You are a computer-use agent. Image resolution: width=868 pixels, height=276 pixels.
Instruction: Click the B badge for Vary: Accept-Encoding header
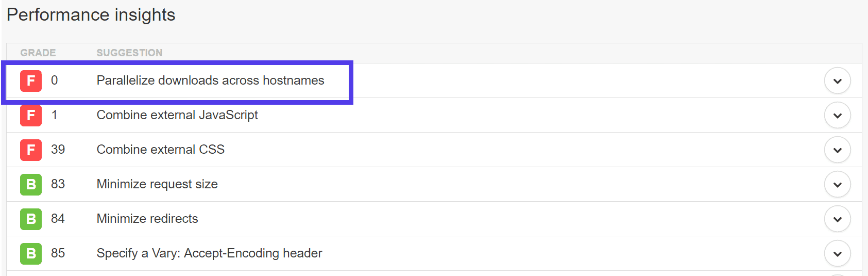coord(31,253)
